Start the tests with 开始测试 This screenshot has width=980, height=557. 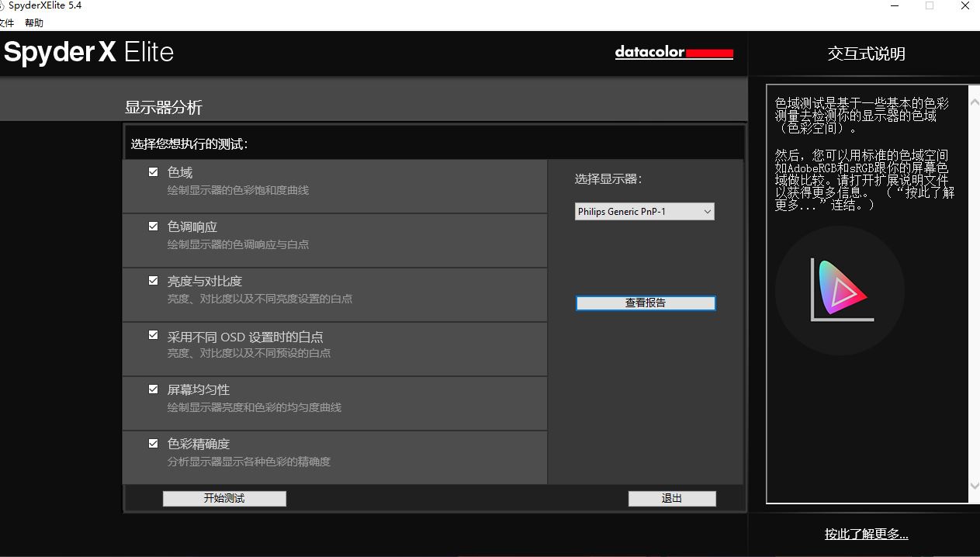224,498
